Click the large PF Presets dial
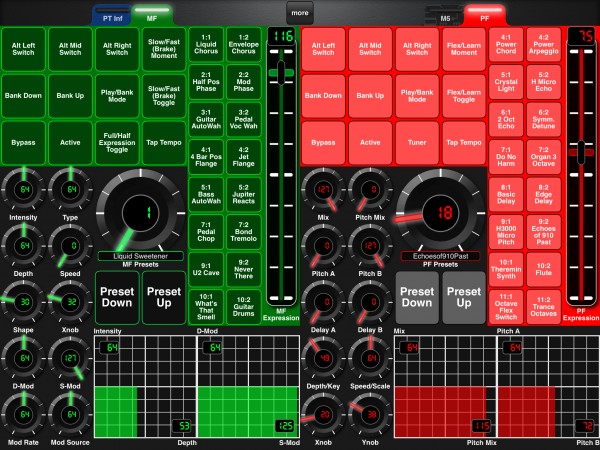The image size is (600, 450). tap(440, 213)
